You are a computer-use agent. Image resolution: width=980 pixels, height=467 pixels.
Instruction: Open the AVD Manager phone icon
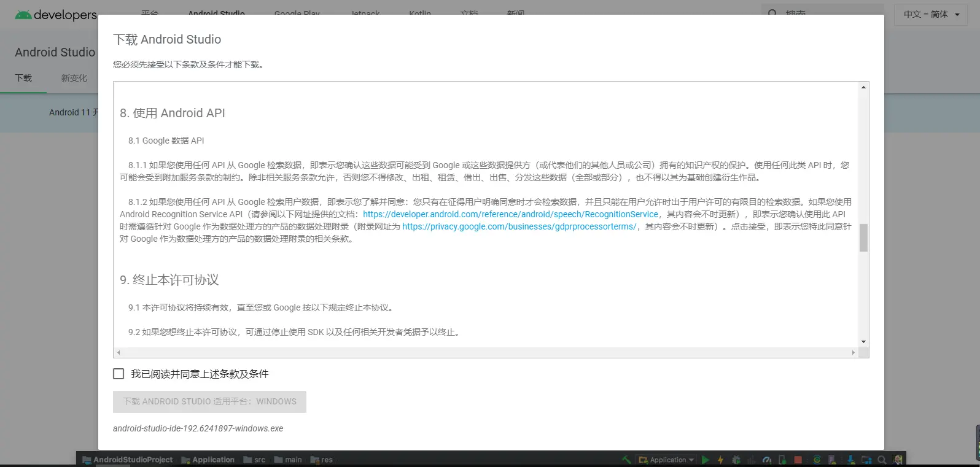pyautogui.click(x=832, y=460)
